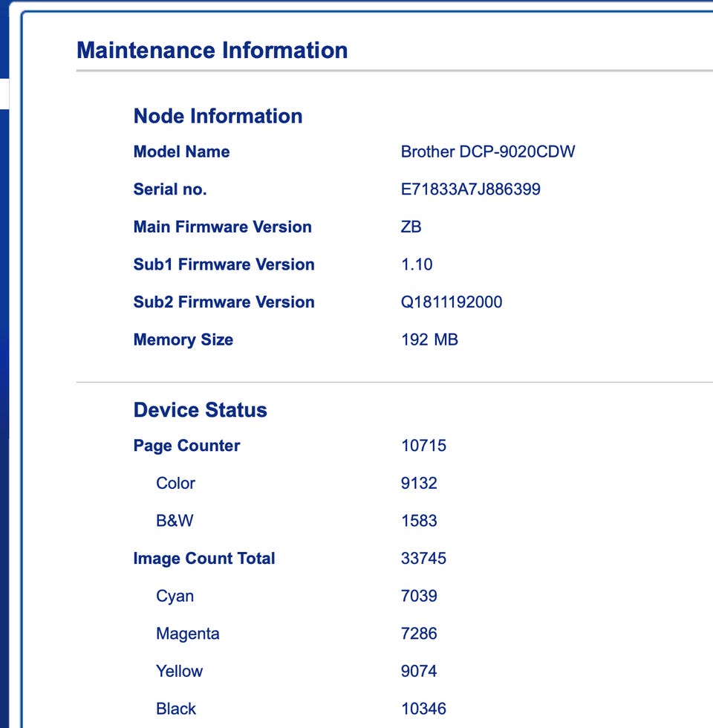Viewport: 713px width, 728px height.
Task: Click the "Device Status" section heading
Action: [x=200, y=410]
